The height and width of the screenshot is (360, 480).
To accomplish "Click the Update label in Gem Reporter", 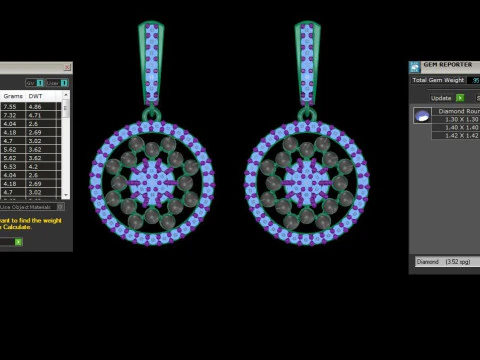I will point(441,98).
